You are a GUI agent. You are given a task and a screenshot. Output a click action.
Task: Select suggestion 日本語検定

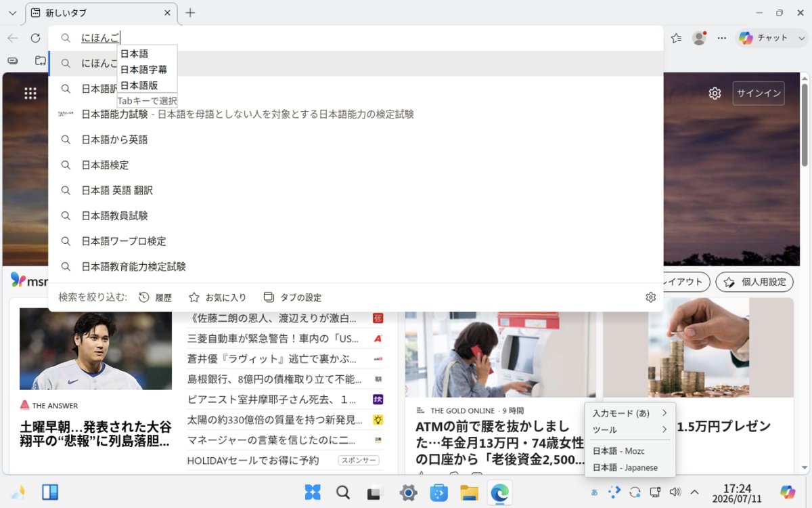click(x=355, y=165)
